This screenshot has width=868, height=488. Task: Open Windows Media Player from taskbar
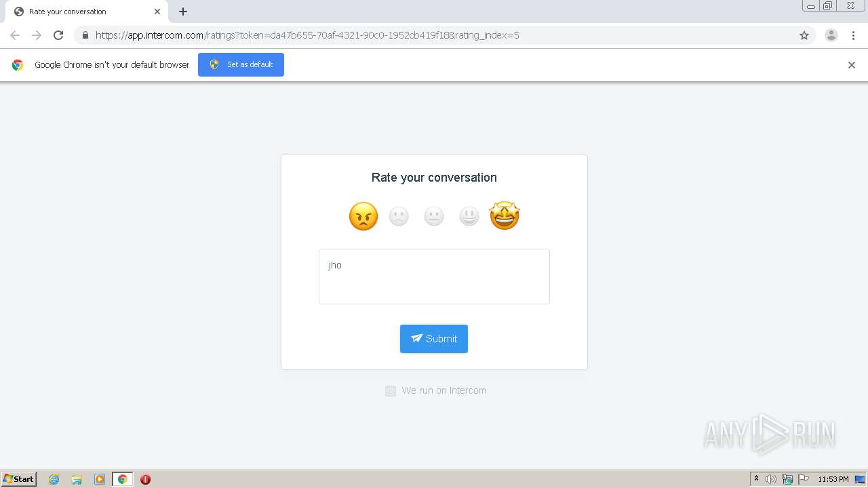pos(100,479)
